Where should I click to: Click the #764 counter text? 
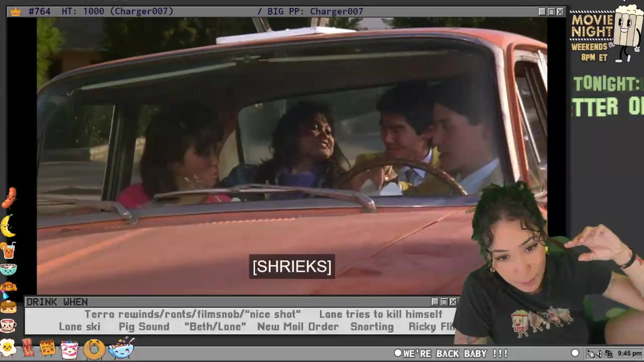click(40, 12)
